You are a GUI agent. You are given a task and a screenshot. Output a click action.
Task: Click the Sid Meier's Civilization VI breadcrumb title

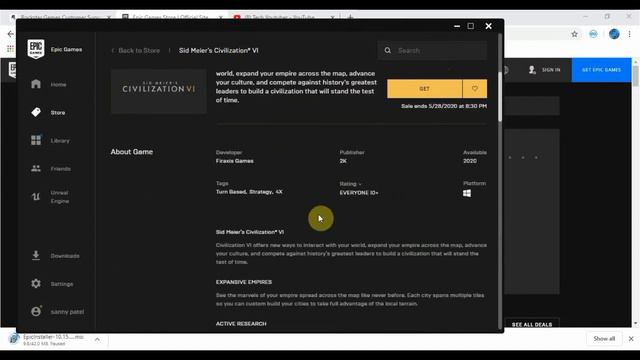click(x=219, y=51)
